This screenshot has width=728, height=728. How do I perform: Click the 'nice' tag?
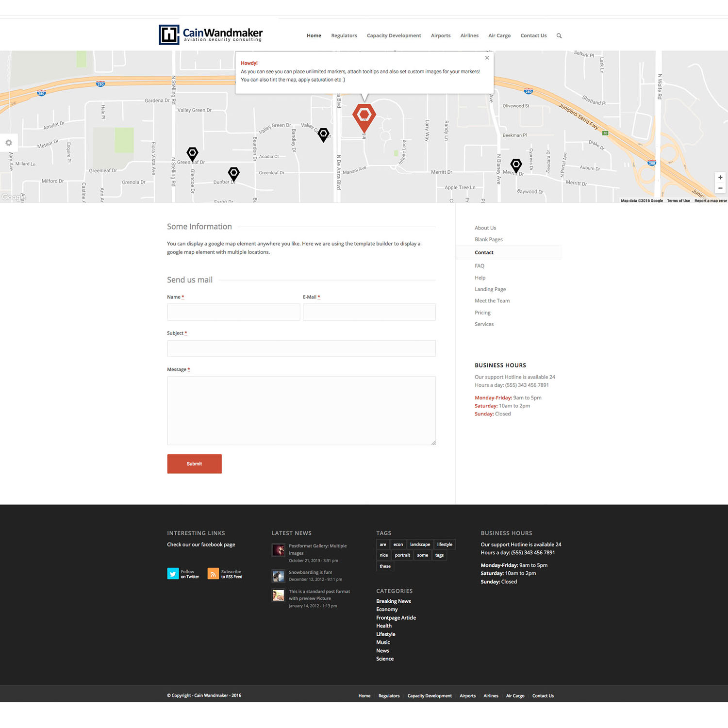[384, 555]
